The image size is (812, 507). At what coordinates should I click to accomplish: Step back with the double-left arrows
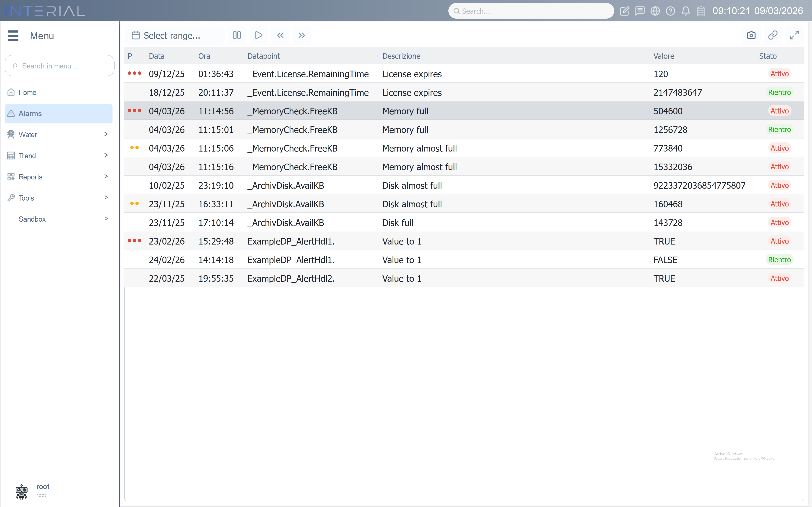click(x=280, y=35)
